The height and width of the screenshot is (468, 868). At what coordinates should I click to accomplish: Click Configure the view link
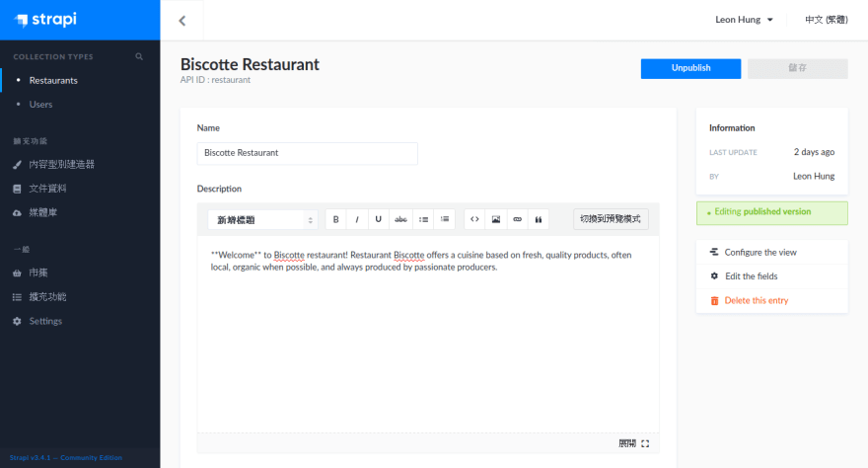tap(760, 253)
